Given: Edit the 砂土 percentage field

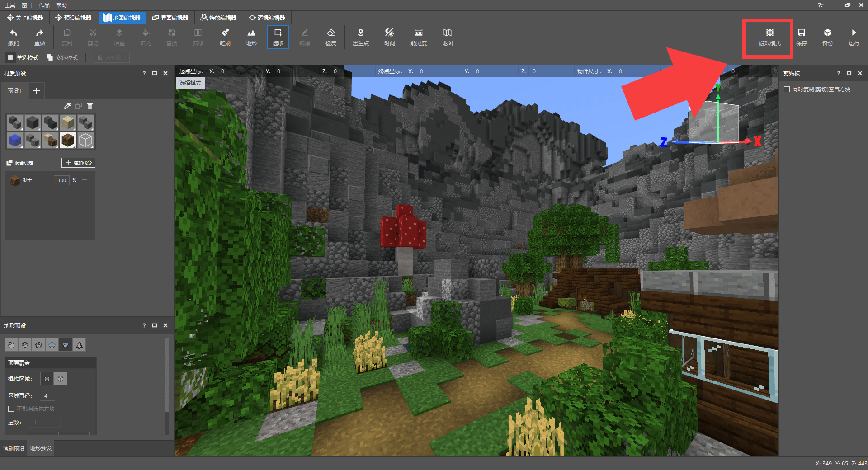Looking at the screenshot, I should [62, 180].
